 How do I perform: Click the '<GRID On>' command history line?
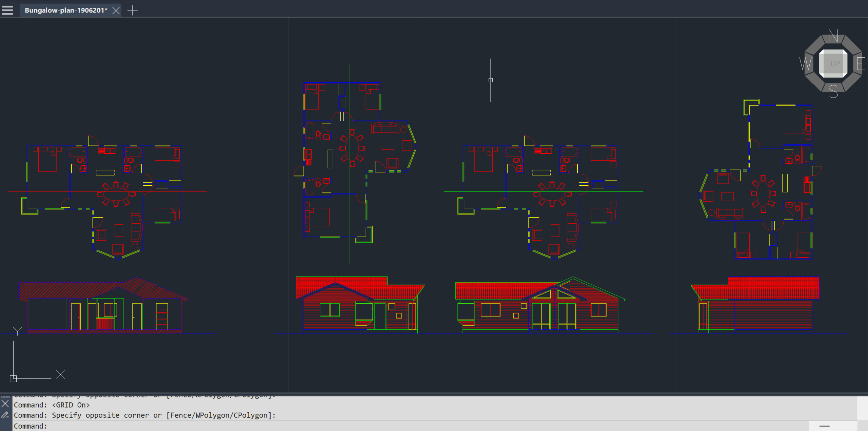pos(52,405)
